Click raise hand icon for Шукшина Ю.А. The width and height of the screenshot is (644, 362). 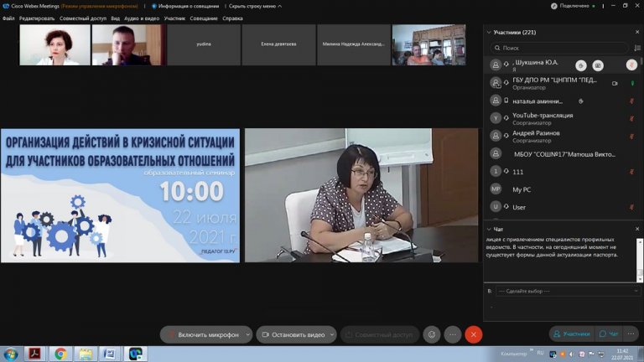pyautogui.click(x=581, y=65)
